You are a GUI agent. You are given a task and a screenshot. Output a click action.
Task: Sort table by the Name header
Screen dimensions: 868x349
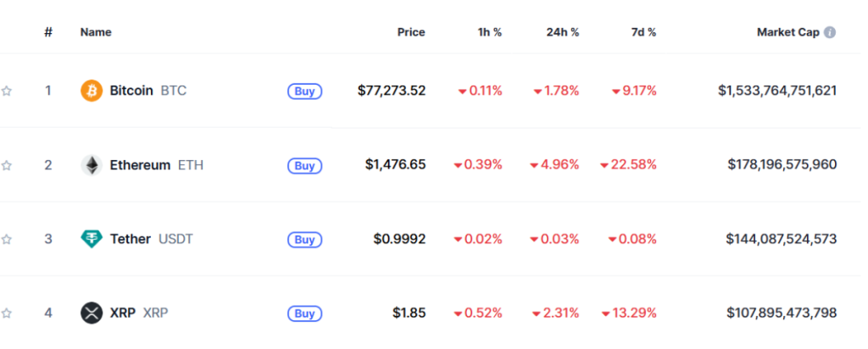point(96,32)
